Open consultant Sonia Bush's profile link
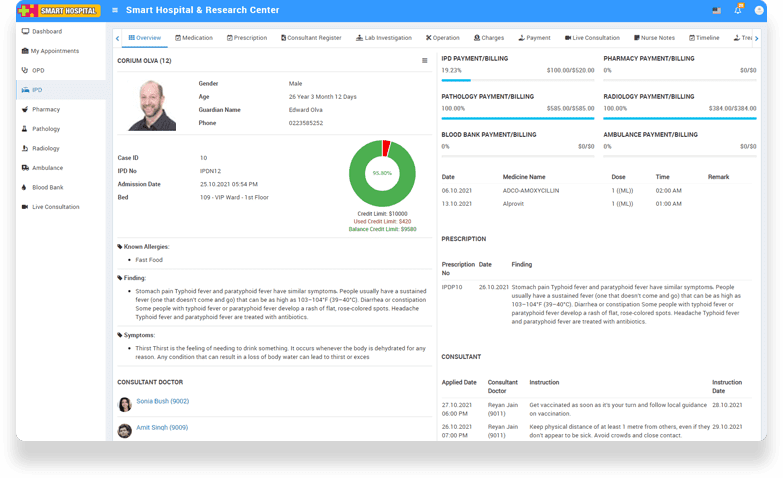This screenshot has height=478, width=783. coord(162,401)
